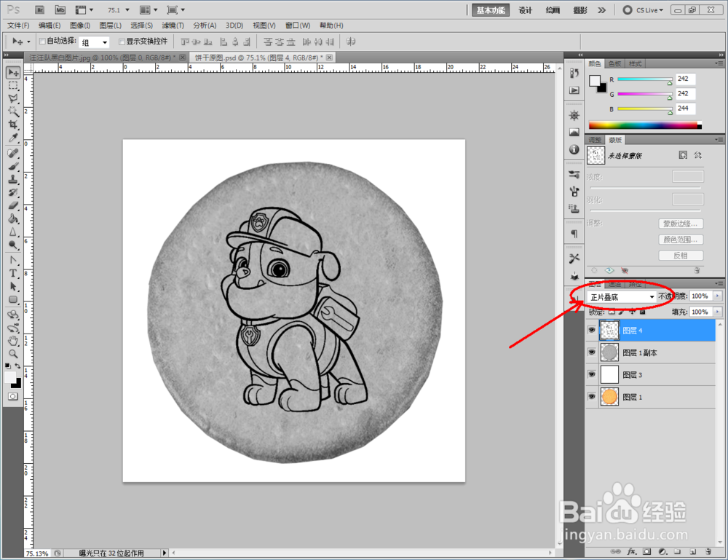Hide the 图层 4 layer
728x560 pixels.
pyautogui.click(x=591, y=330)
